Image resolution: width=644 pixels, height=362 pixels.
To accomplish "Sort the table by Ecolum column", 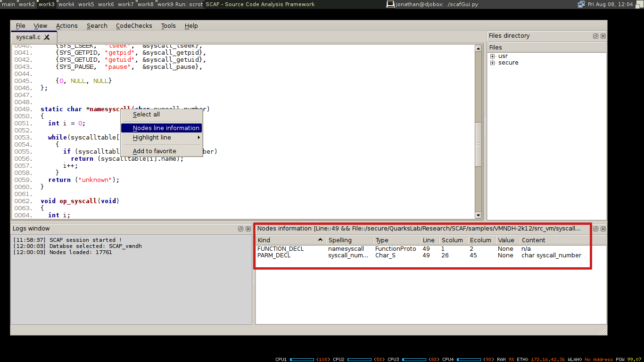I will 481,240.
